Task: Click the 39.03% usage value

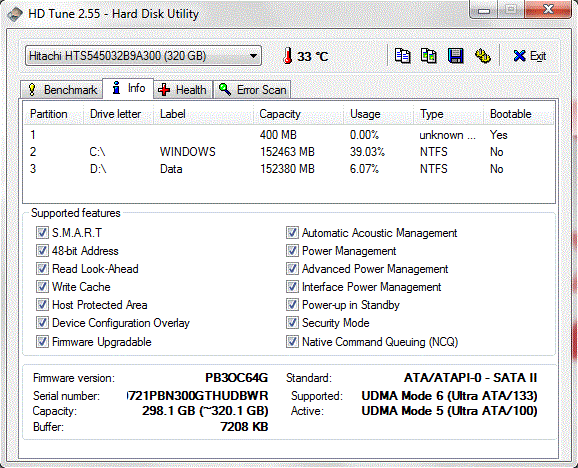Action: tap(367, 152)
